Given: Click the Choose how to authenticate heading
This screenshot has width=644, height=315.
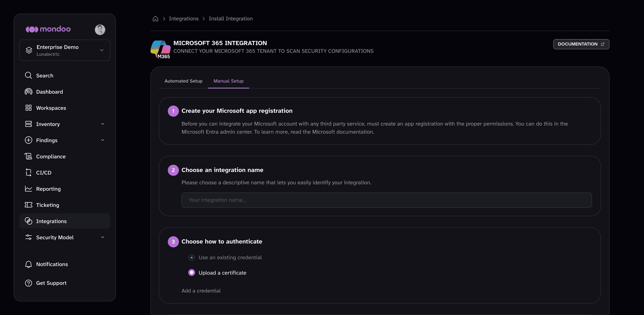Looking at the screenshot, I should pos(222,241).
